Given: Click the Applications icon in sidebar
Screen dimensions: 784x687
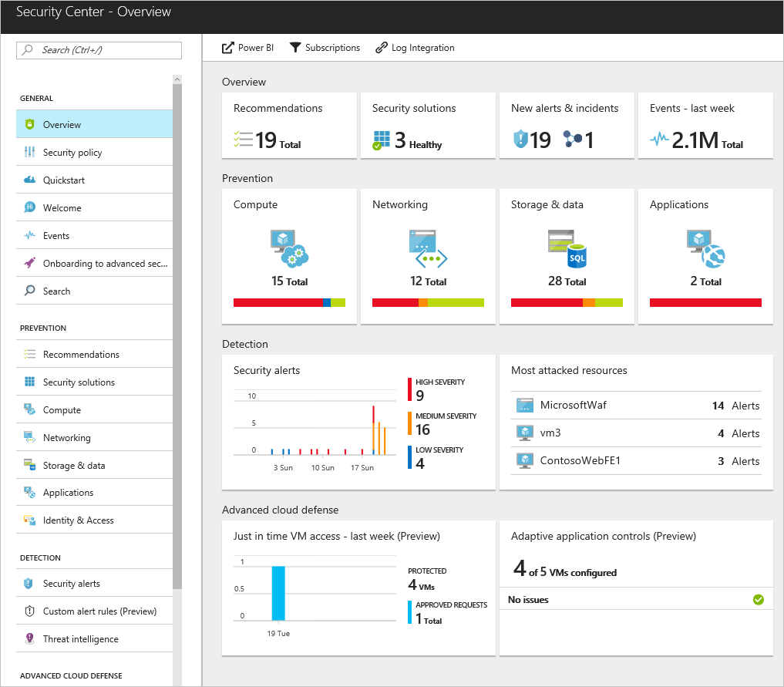Looking at the screenshot, I should 29,492.
